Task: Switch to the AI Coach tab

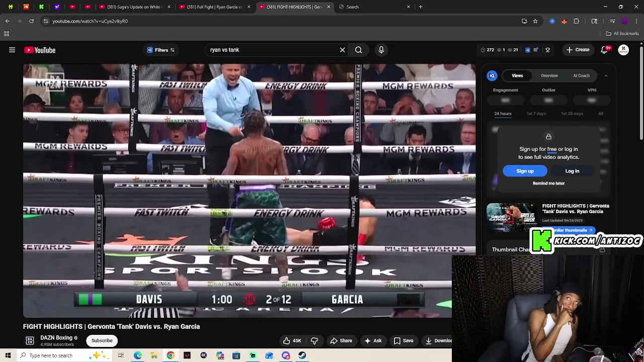Action: pyautogui.click(x=581, y=75)
